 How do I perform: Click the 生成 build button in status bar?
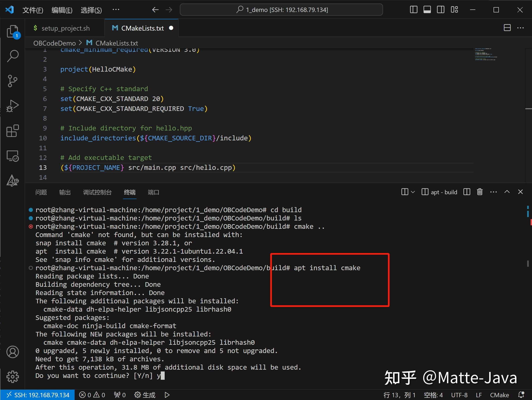pyautogui.click(x=144, y=395)
